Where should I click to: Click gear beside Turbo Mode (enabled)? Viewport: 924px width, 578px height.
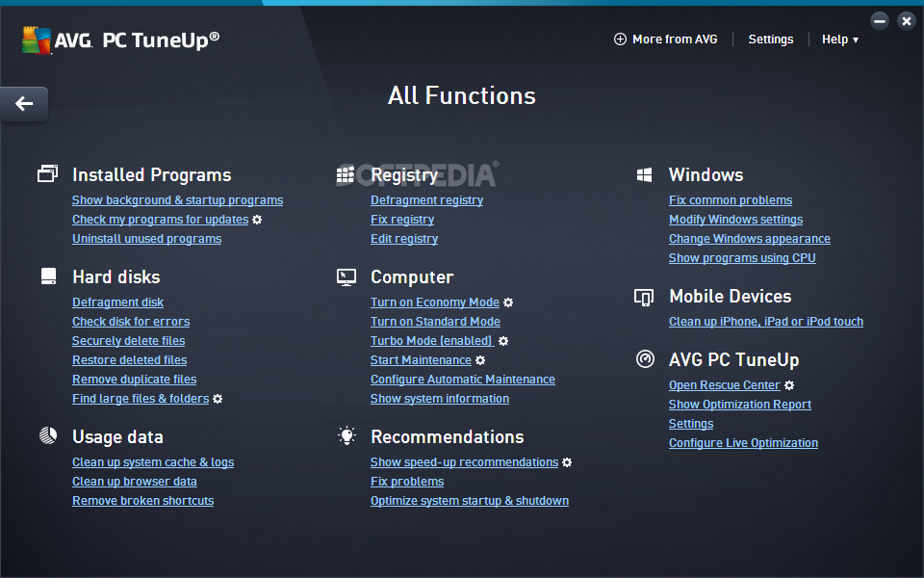[x=503, y=341]
